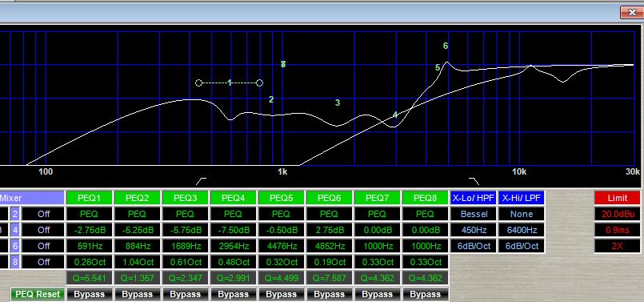Select the PEQ4 header
Viewport: 644px width, 302px height.
(x=233, y=198)
